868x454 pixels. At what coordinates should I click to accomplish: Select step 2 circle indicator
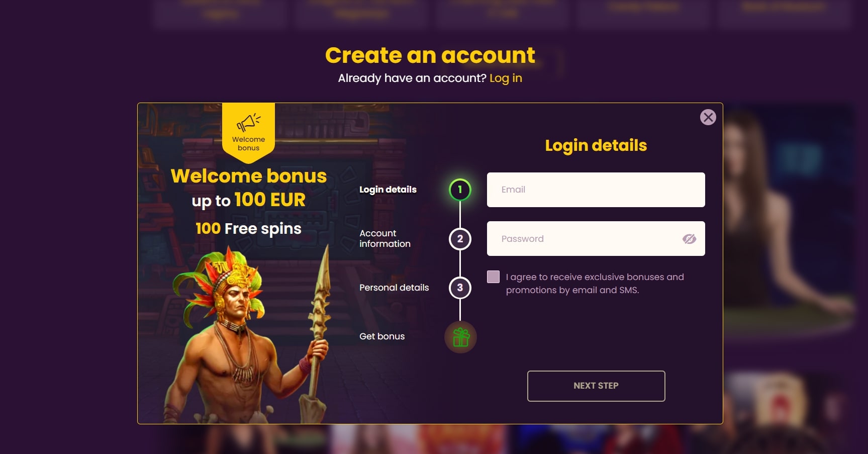tap(460, 239)
